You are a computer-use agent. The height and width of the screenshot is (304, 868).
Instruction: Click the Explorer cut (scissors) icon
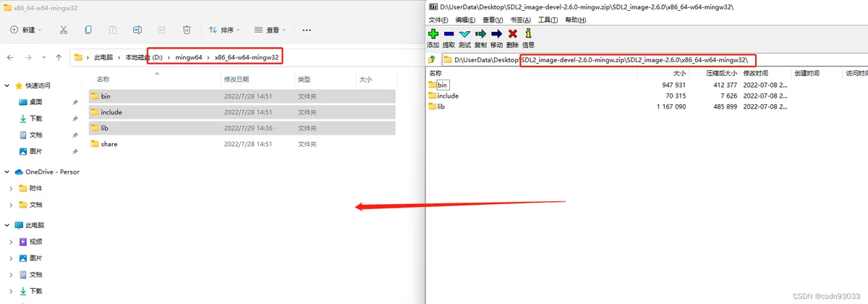(x=64, y=30)
